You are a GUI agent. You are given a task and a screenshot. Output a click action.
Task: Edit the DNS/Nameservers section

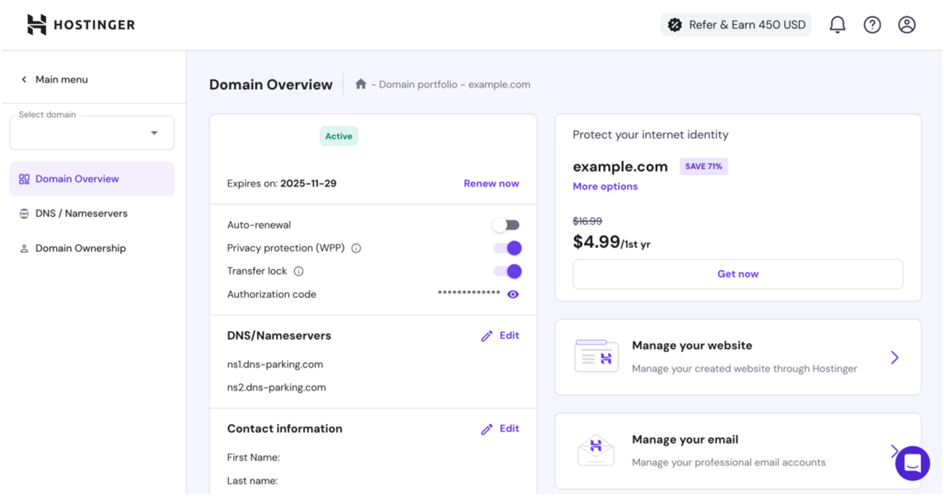500,336
